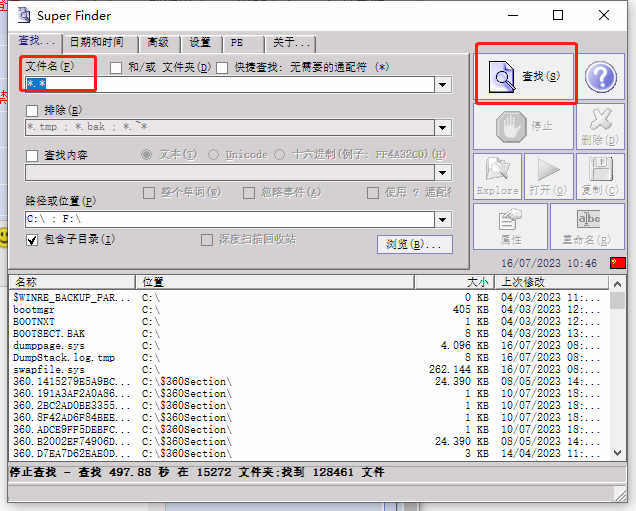Start search with the 查找(S) magnifier button
This screenshot has width=636, height=511.
point(525,76)
